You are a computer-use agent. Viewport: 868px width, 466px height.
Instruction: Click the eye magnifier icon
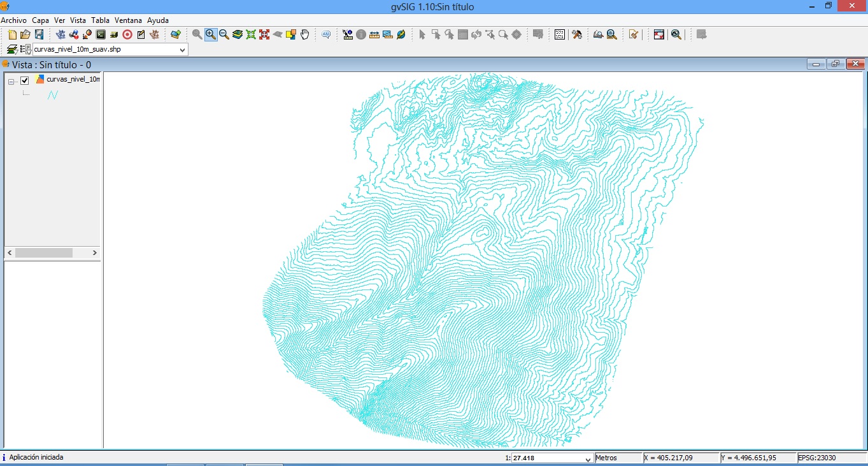676,34
